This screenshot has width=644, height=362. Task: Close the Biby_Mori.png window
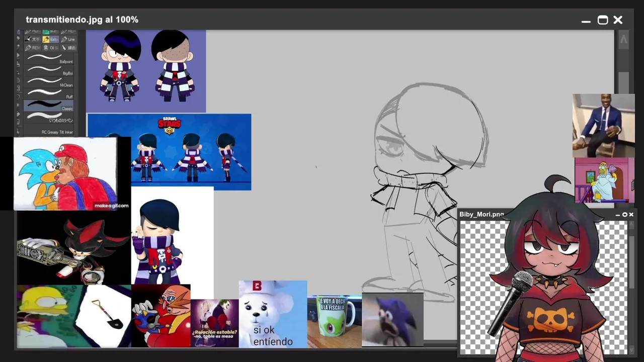631,215
